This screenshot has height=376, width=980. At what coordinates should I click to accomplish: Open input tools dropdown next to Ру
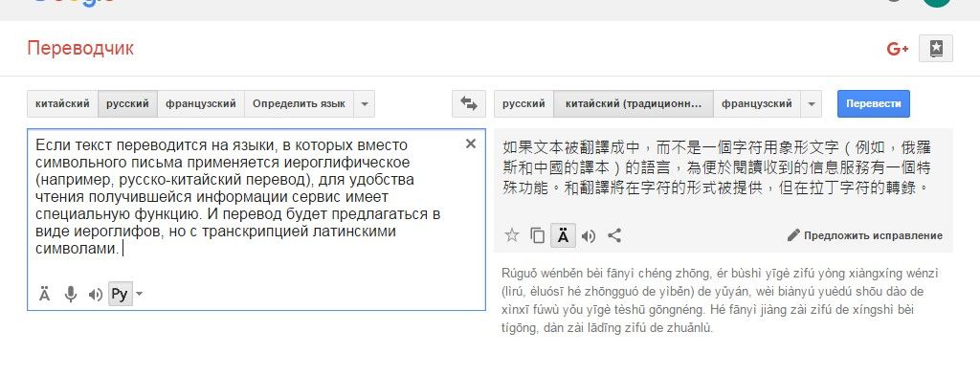click(x=140, y=294)
